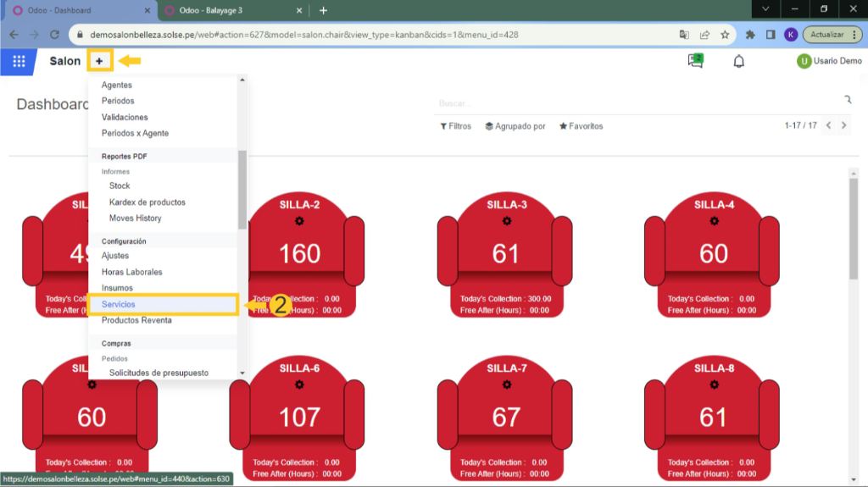This screenshot has height=487, width=868.
Task: Click the dropdown menu's scrollbar thumb
Action: pos(242,191)
